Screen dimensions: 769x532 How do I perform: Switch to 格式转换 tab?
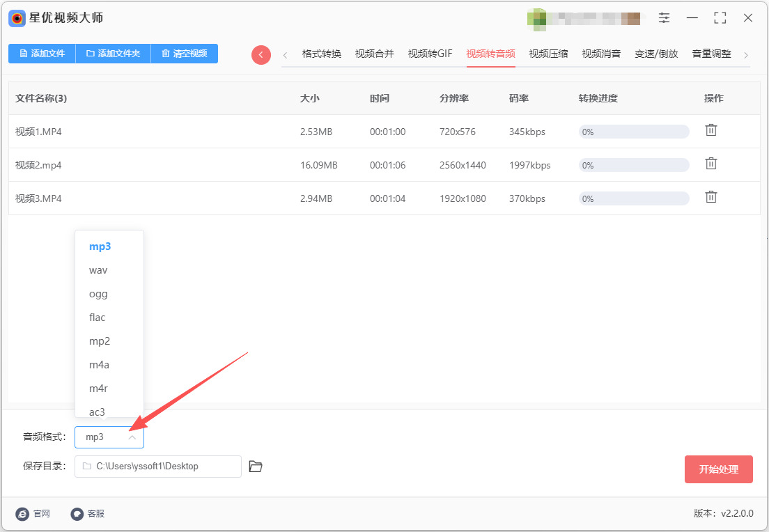tap(321, 54)
